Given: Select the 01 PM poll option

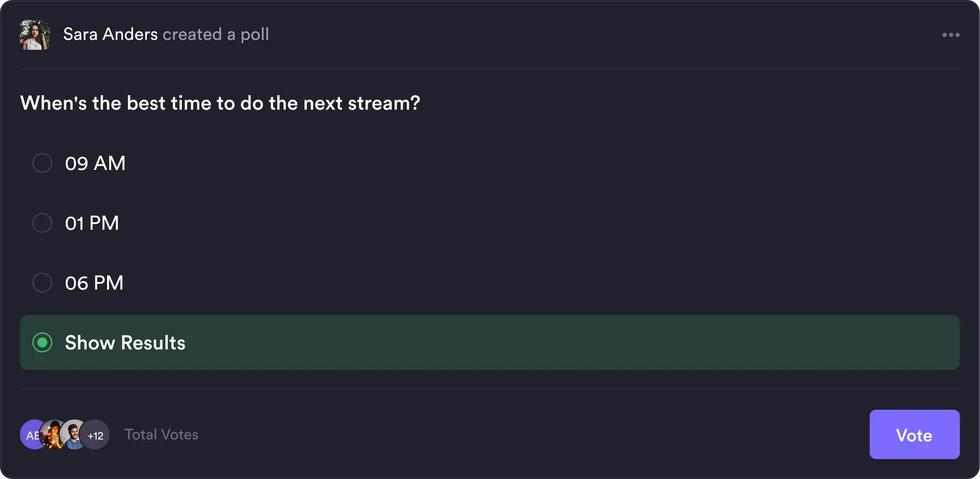Looking at the screenshot, I should 92,223.
